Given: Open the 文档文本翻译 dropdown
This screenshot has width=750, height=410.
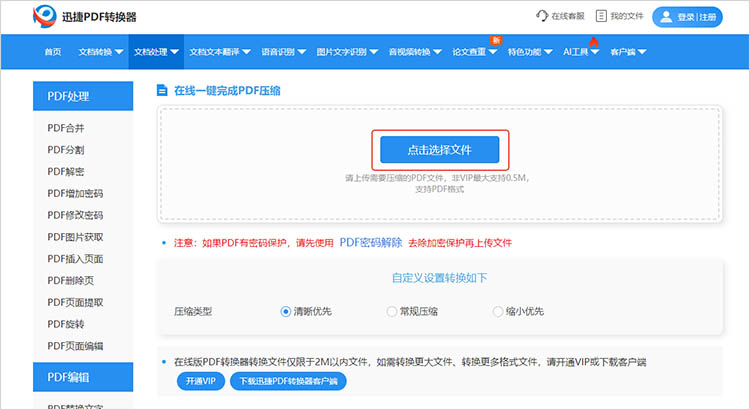Looking at the screenshot, I should point(220,52).
